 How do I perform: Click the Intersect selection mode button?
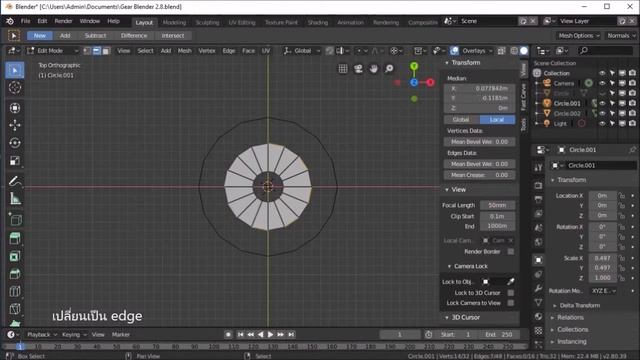[x=173, y=36]
